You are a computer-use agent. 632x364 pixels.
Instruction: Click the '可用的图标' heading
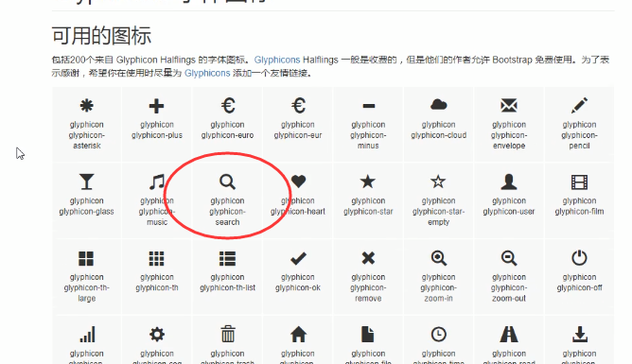pos(101,36)
